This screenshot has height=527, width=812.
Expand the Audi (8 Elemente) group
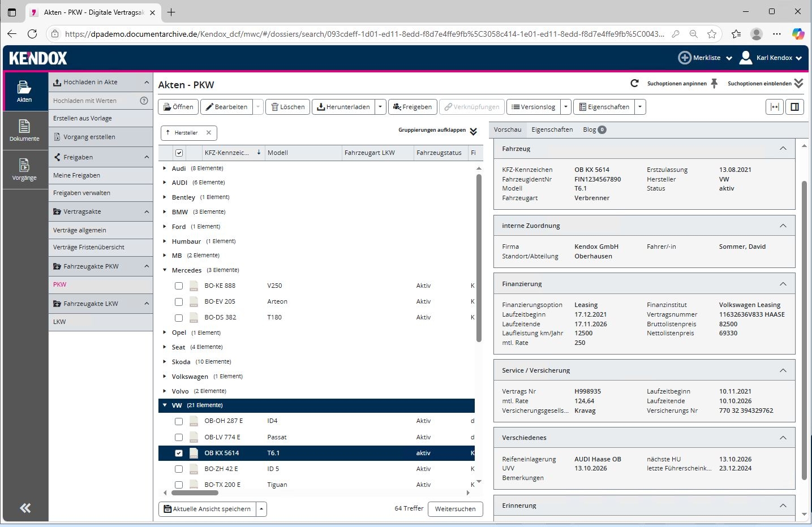coord(165,168)
